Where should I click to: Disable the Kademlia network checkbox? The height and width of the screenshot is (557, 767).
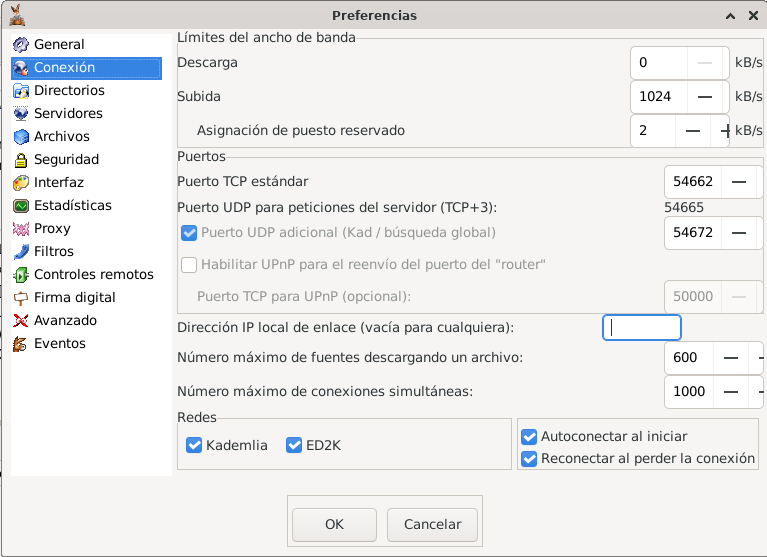click(x=194, y=445)
